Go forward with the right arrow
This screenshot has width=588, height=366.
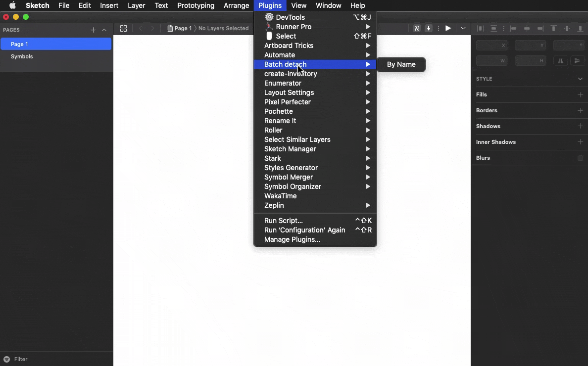coord(152,29)
